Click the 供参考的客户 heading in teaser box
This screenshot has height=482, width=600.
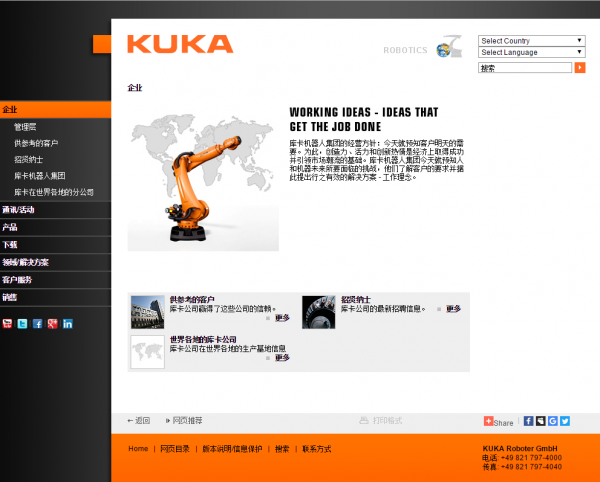192,300
